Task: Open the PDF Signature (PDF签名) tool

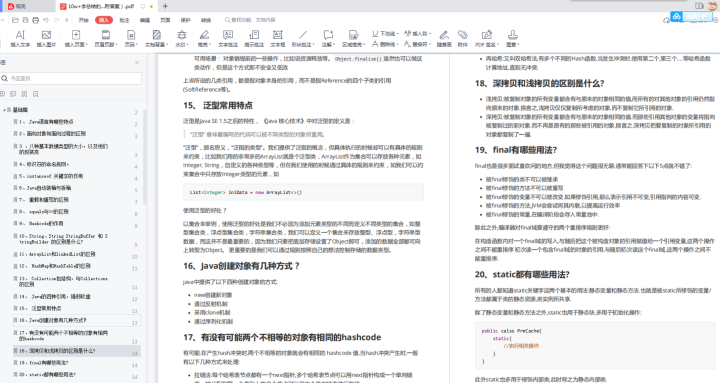Action: point(487,39)
